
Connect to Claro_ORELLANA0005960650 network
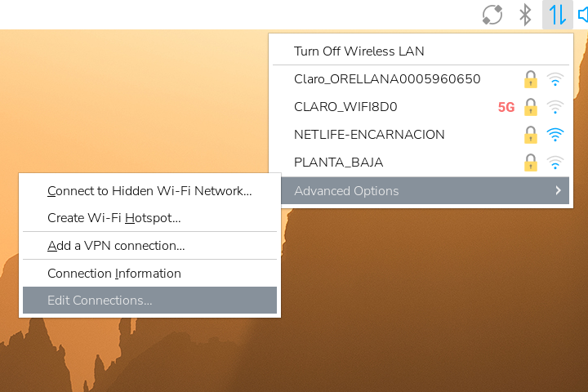point(421,79)
